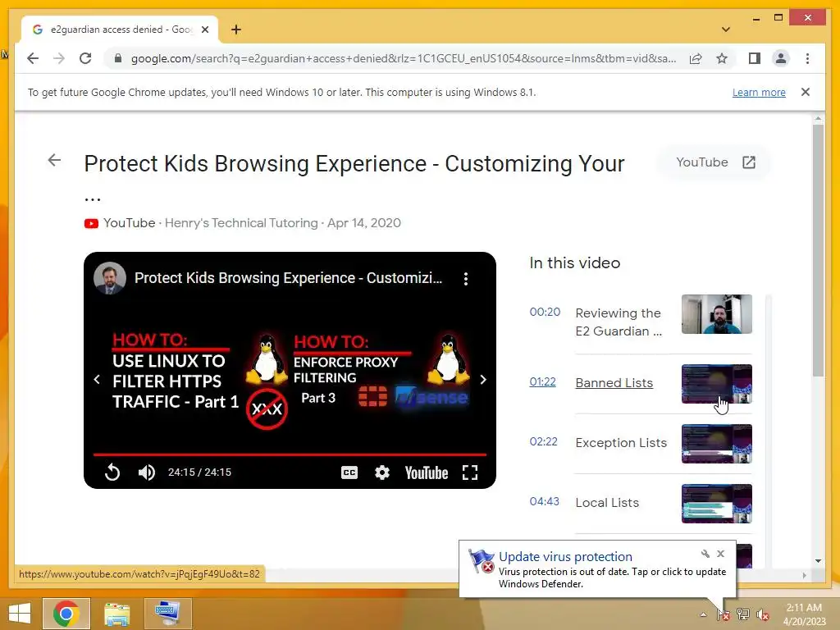Open the Chrome side panel

tap(755, 58)
